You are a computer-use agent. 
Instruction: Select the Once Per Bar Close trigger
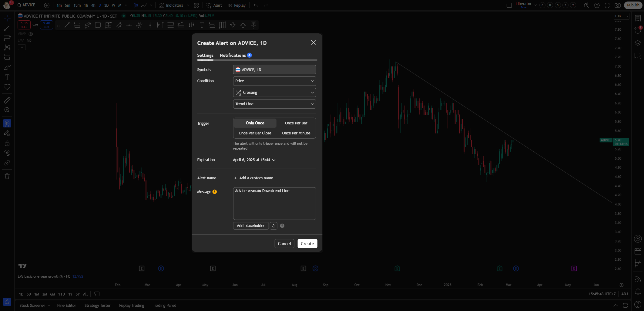tap(255, 133)
